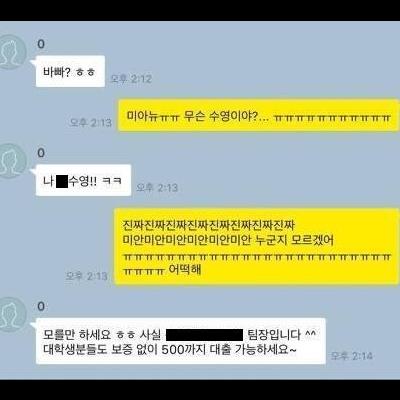This screenshot has height=400, width=400.
Task: Select sender name 0 above 바빠? bubble
Action: [41, 44]
